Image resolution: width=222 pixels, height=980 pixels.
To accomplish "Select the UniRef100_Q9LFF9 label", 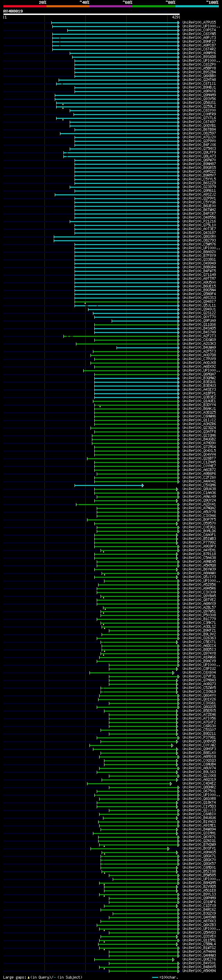I will (x=199, y=153).
